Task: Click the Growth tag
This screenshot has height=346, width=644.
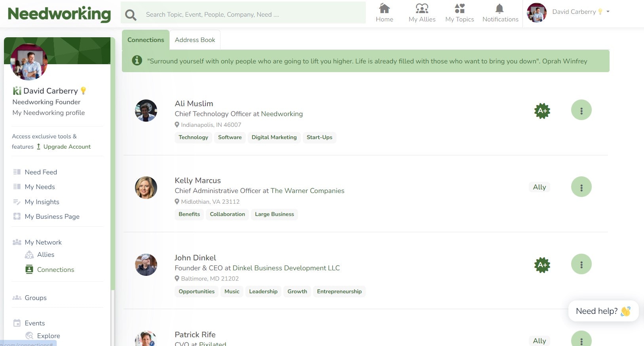Action: pyautogui.click(x=297, y=292)
